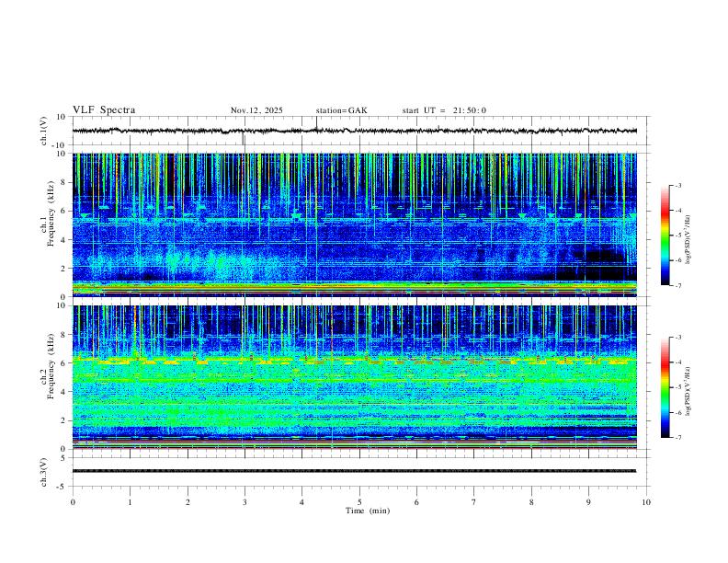Click the ch.1 spectrogram panel

[x=355, y=224]
